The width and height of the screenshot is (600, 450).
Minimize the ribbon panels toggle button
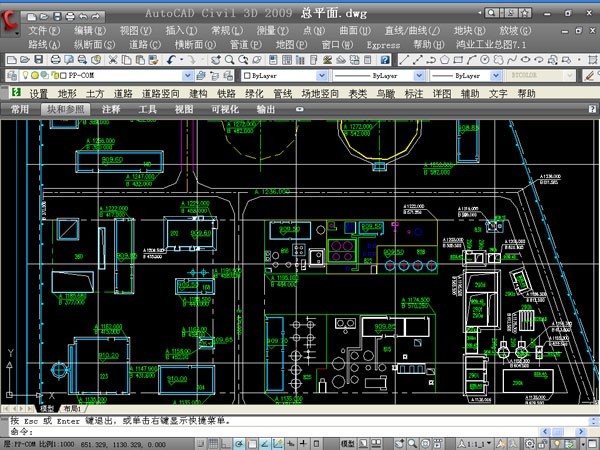tap(300, 109)
